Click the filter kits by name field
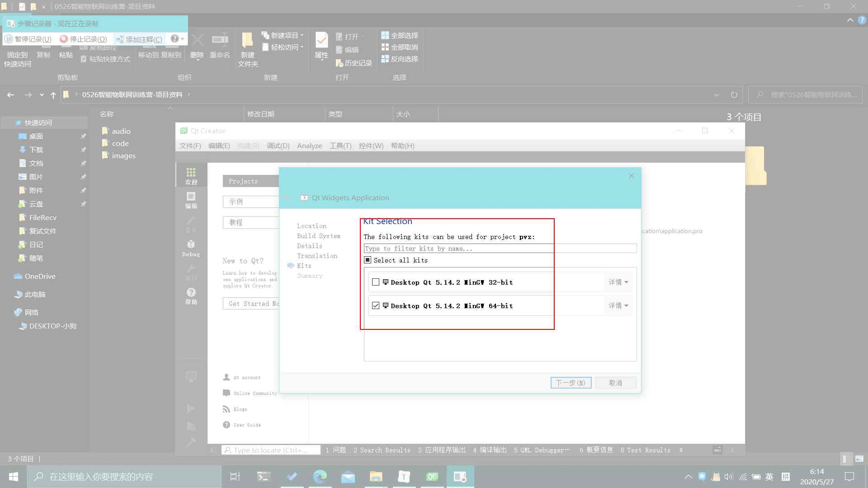868x488 pixels. 500,249
